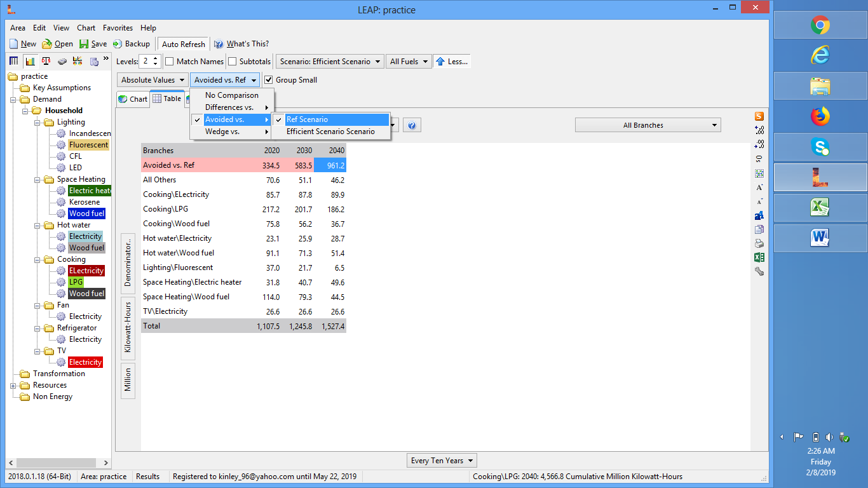The image size is (868, 488).
Task: Click the eraser-shaped view bar icon
Action: [62, 61]
